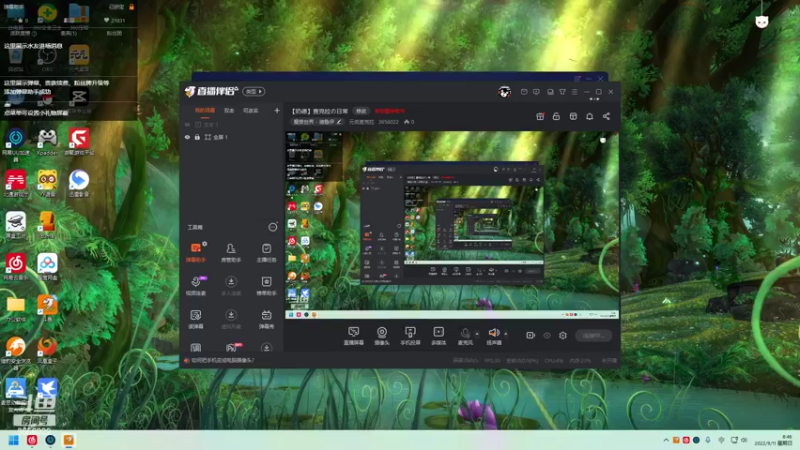Open the toolbox circular more icon
800x450 pixels.
click(273, 227)
